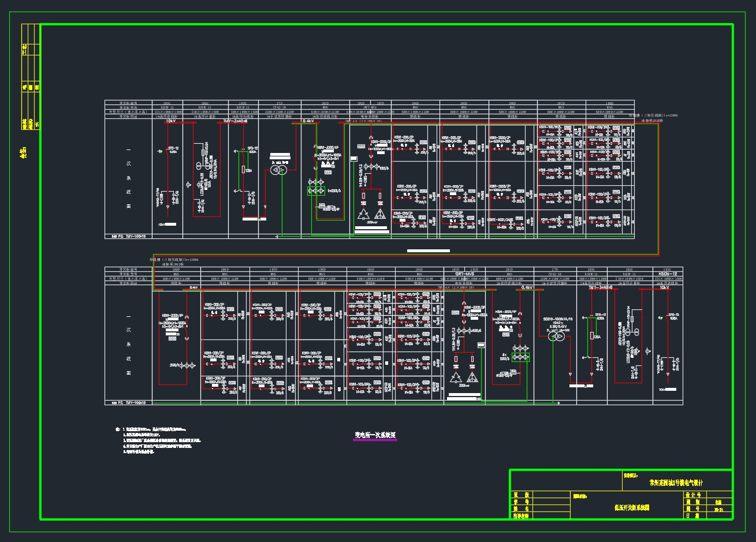Click the yellow project name in title block

pyautogui.click(x=676, y=482)
